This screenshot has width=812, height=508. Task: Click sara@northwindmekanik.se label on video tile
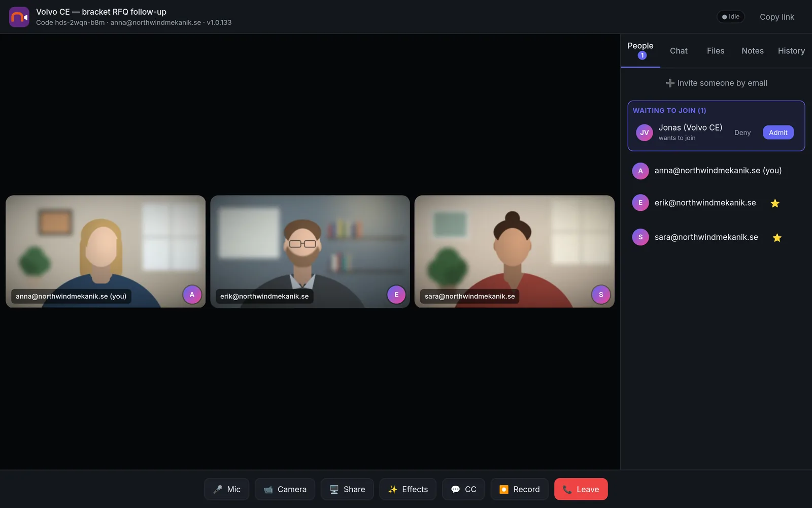click(469, 296)
